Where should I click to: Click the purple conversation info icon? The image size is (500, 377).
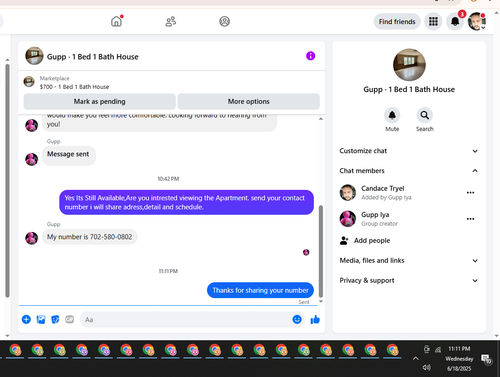pos(310,56)
